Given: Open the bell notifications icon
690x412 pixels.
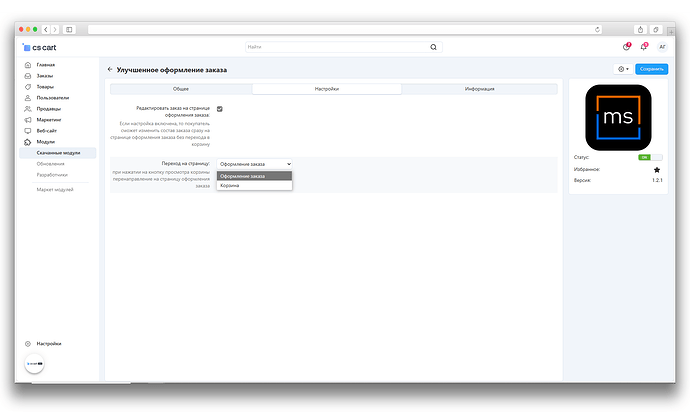Looking at the screenshot, I should [x=644, y=47].
